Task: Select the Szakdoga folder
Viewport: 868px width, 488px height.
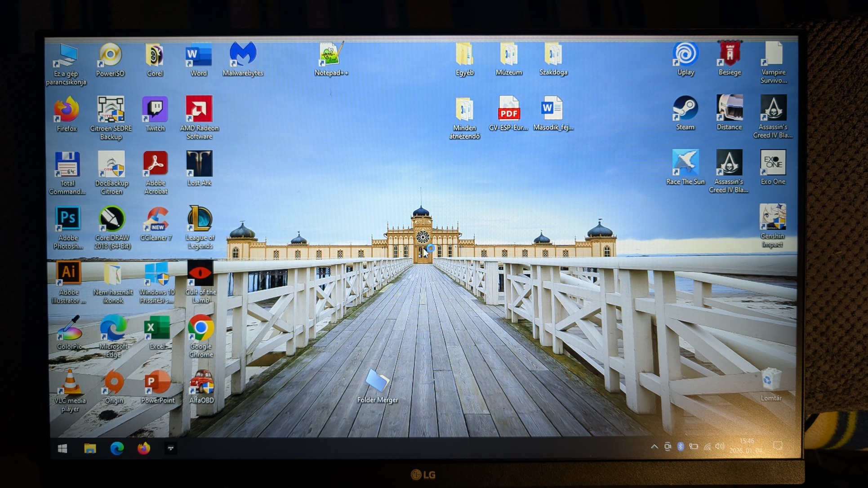Action: click(x=553, y=55)
